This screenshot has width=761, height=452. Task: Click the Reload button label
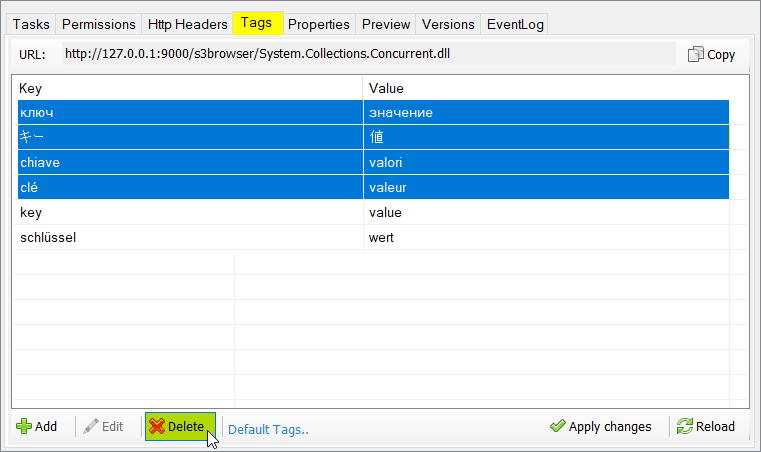coord(715,426)
